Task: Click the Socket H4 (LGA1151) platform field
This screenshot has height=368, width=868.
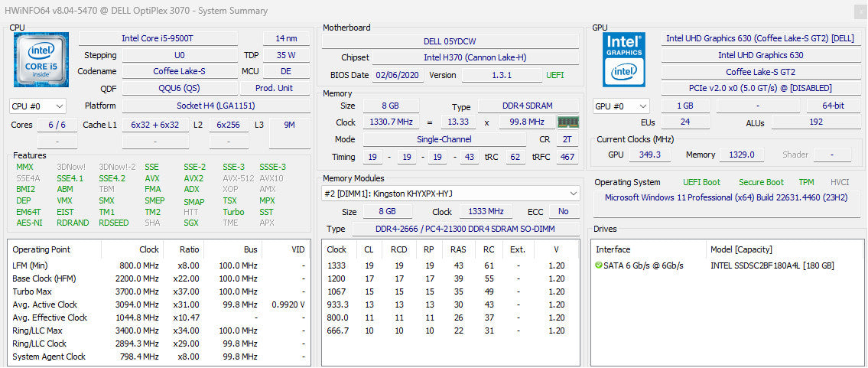Action: (x=216, y=106)
